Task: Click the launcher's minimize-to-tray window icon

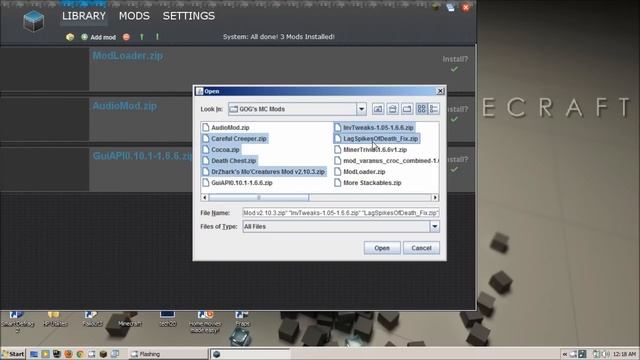Action: [451, 7]
